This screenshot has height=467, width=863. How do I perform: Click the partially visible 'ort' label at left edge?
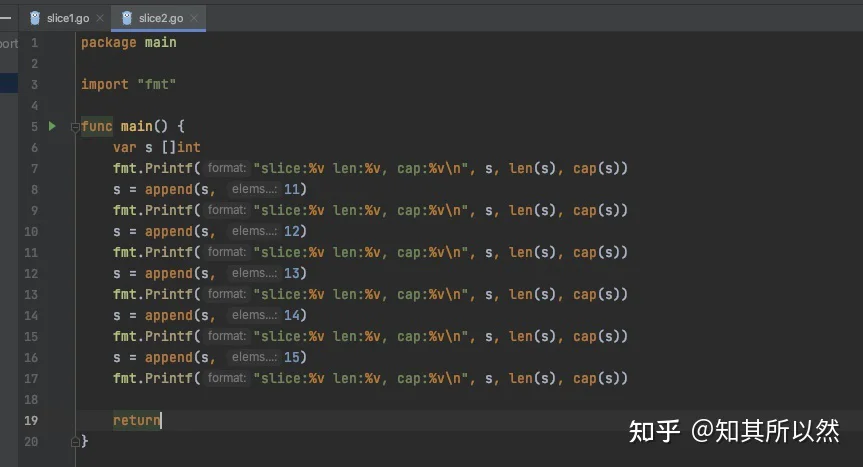point(9,43)
